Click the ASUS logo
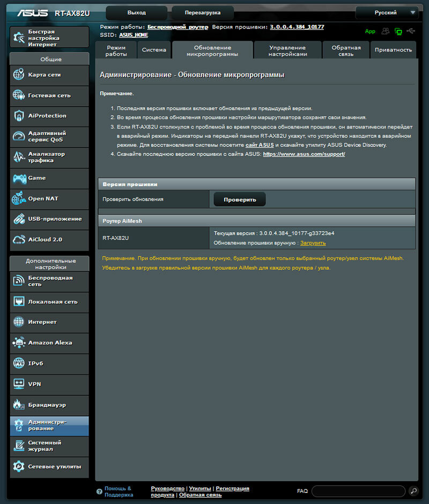Viewport: 429px width, 504px height. click(33, 13)
